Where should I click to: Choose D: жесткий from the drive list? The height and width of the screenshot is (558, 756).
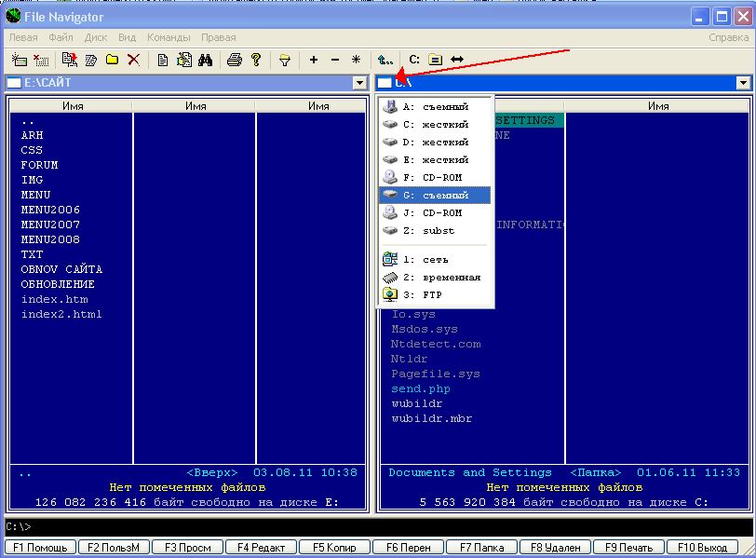(436, 143)
